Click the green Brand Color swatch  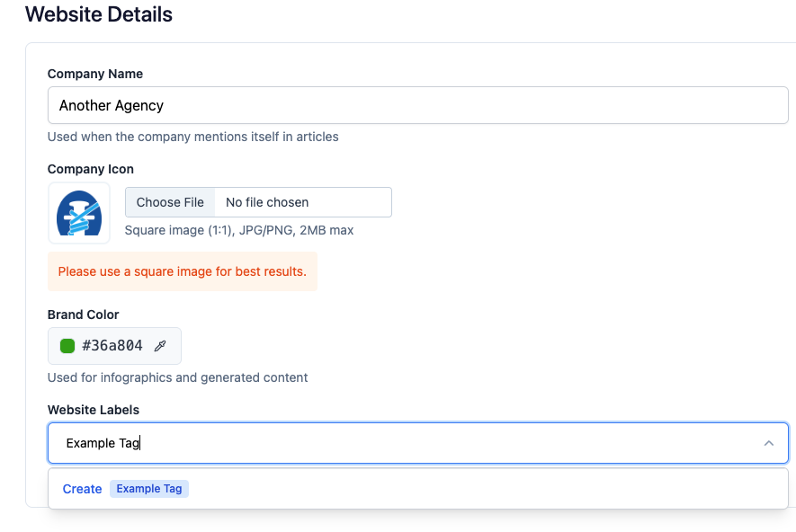coord(67,346)
